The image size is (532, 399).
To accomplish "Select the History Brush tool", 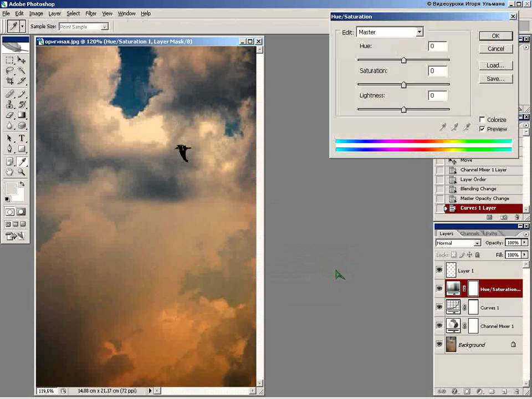I will pos(22,105).
